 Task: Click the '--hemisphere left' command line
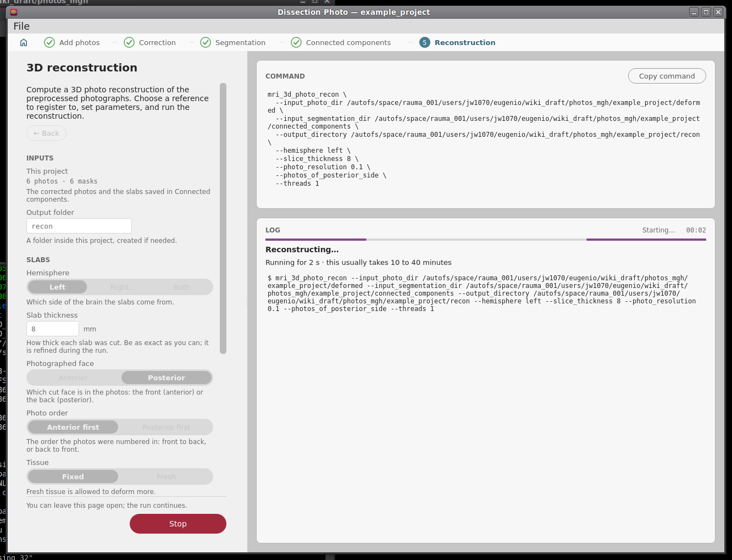click(x=313, y=151)
